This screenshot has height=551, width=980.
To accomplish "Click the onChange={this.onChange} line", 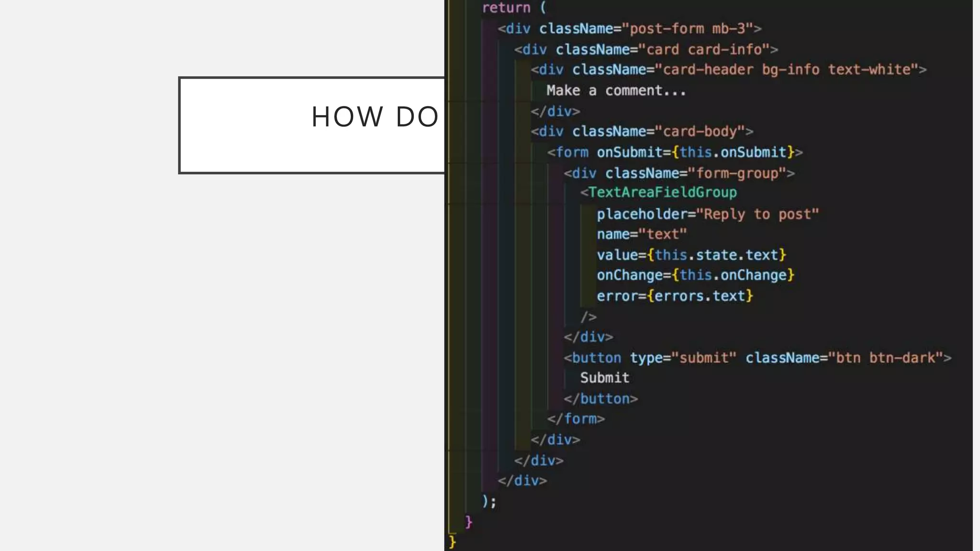I will pos(695,275).
